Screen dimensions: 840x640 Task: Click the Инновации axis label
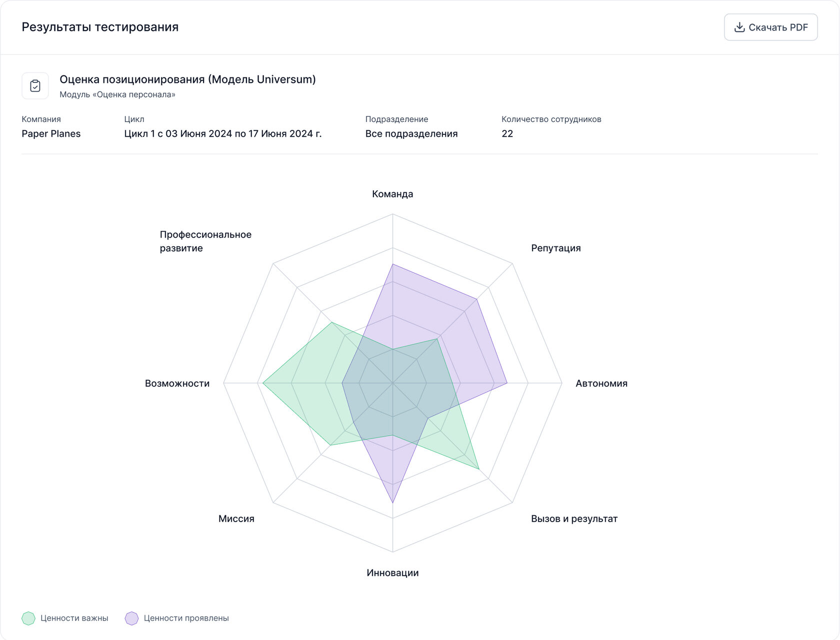coord(392,573)
